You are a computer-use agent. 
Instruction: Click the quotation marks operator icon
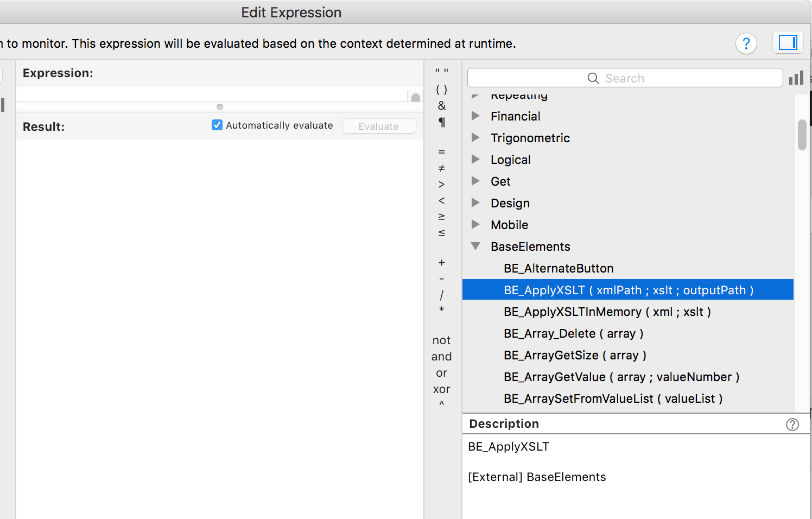click(441, 71)
